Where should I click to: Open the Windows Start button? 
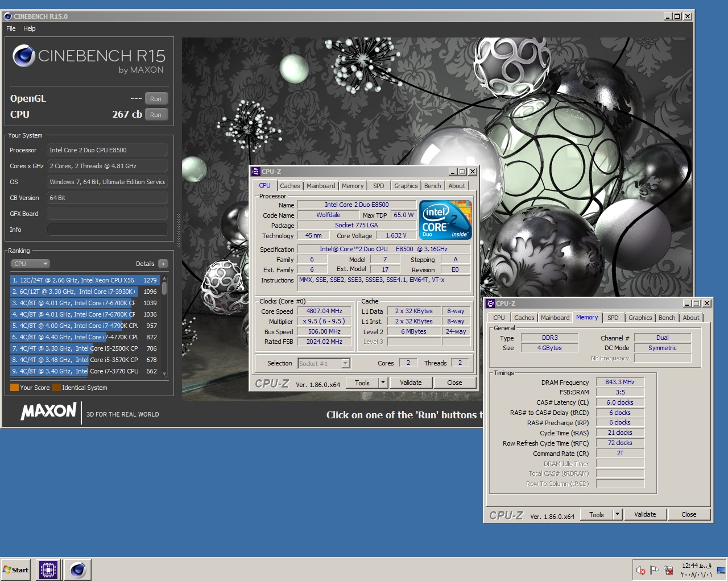(16, 570)
